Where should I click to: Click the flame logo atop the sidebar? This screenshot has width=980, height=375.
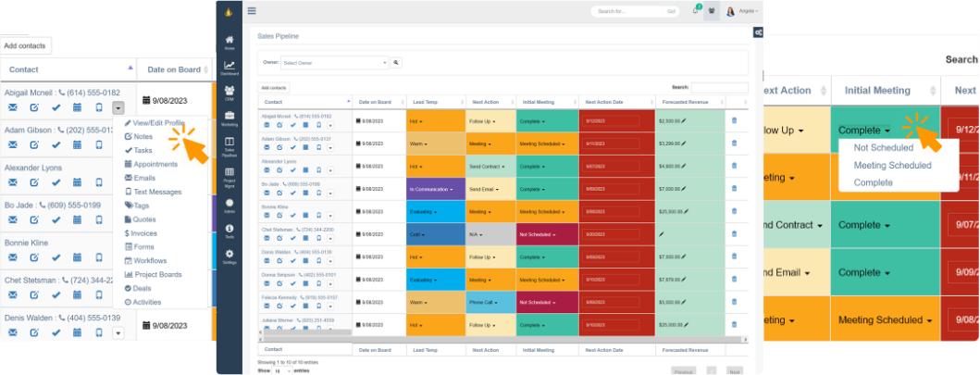point(229,11)
